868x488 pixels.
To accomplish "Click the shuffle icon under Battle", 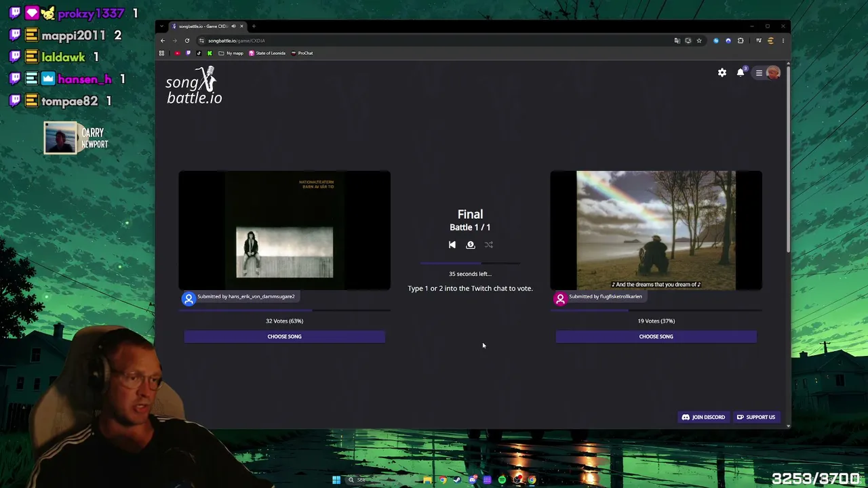I will click(488, 245).
